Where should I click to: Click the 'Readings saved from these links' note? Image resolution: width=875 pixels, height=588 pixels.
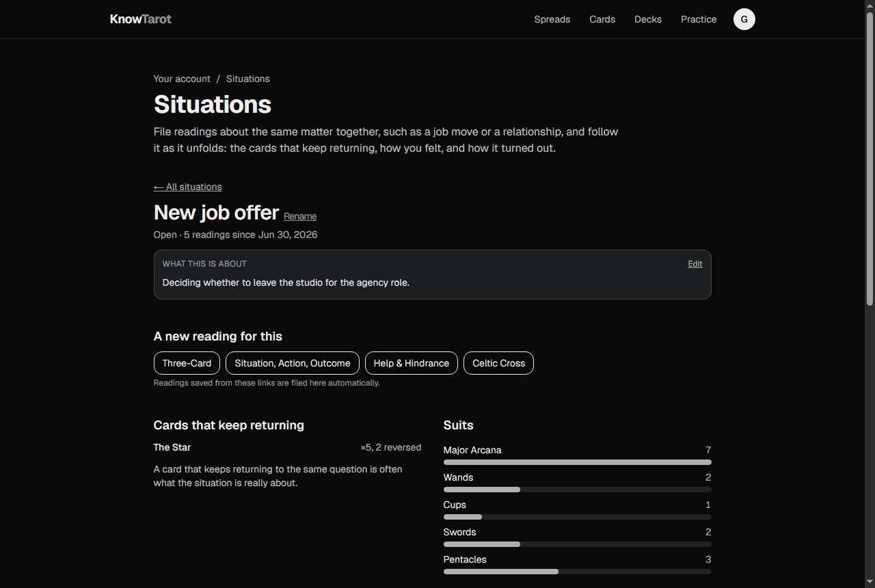click(x=267, y=383)
